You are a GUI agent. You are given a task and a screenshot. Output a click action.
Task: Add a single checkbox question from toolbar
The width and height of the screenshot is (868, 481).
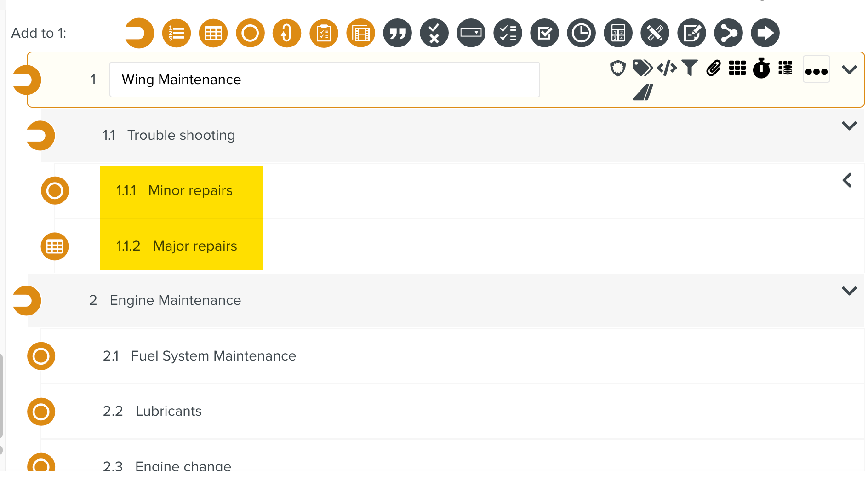[x=544, y=33]
